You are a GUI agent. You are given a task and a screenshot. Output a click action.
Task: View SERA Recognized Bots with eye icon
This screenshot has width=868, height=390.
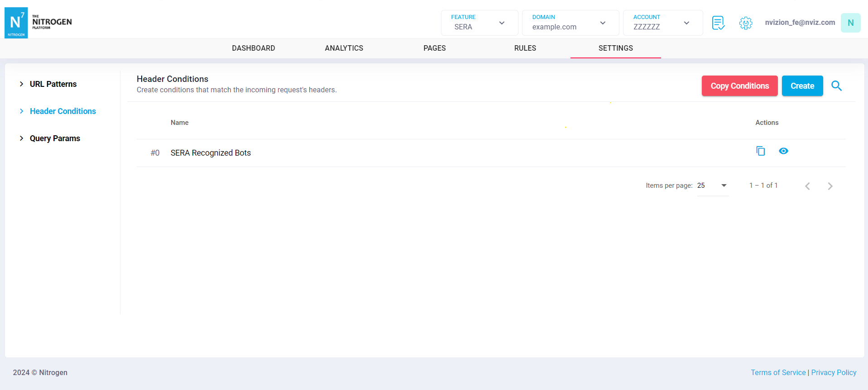pyautogui.click(x=783, y=151)
